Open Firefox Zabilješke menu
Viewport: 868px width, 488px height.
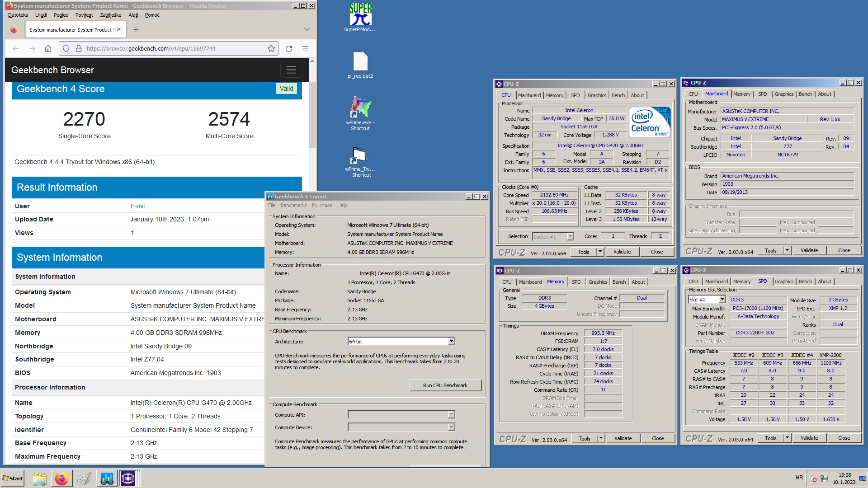[111, 15]
